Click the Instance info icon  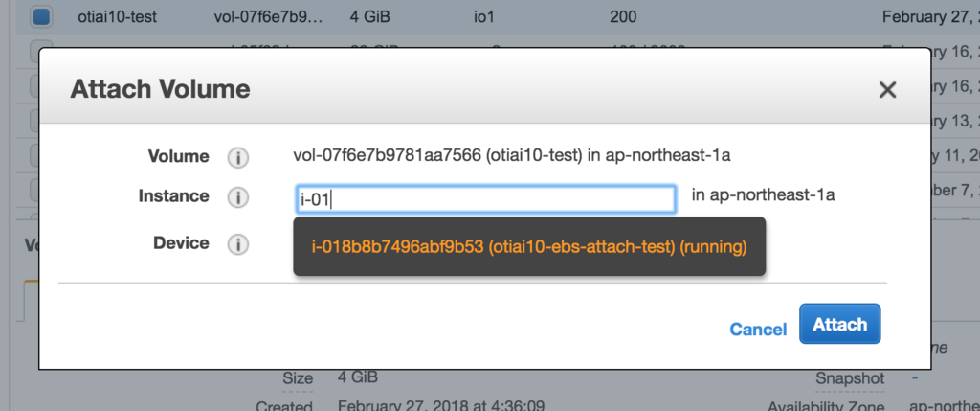click(237, 197)
